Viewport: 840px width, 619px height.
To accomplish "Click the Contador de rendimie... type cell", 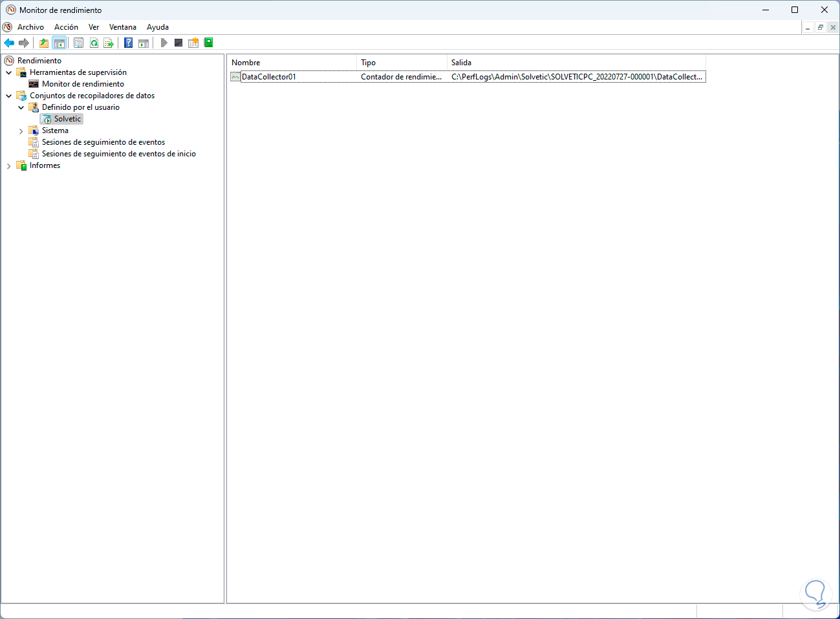I will click(401, 77).
